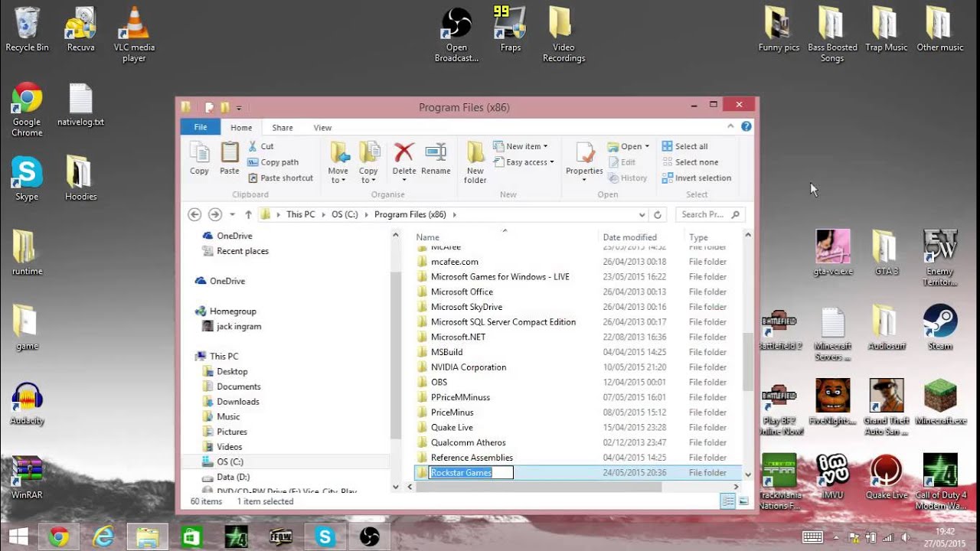This screenshot has width=980, height=551.
Task: Open Fraps desktop shortcut
Action: tap(511, 31)
